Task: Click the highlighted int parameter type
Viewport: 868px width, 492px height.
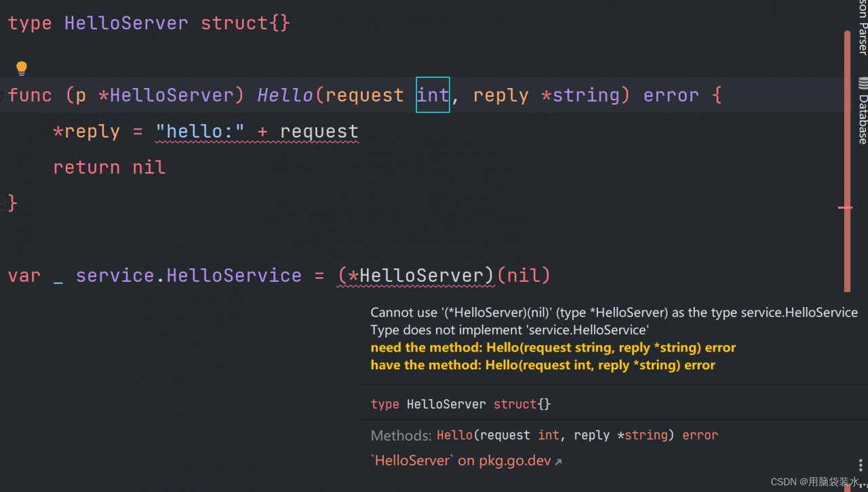Action: (x=433, y=95)
